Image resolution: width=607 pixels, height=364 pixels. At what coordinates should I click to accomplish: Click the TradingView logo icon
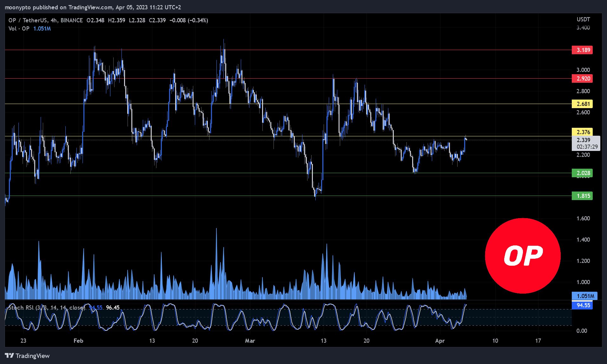9,356
